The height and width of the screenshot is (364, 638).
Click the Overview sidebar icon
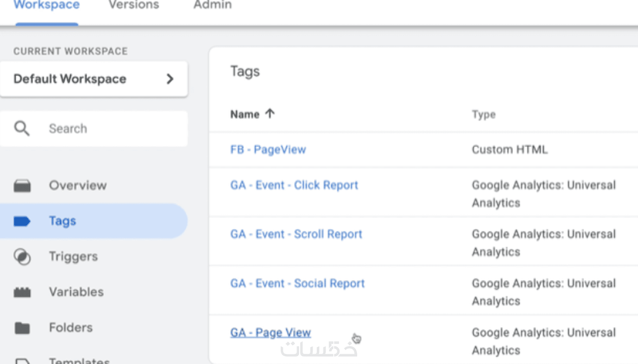(22, 186)
